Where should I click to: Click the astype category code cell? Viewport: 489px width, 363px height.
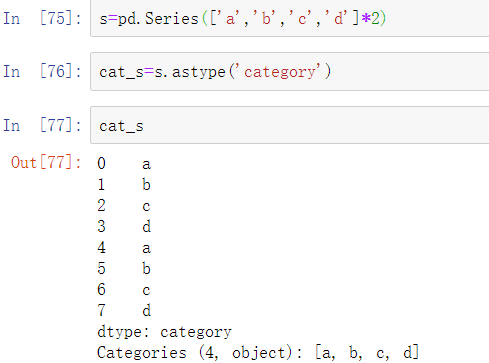pyautogui.click(x=289, y=71)
